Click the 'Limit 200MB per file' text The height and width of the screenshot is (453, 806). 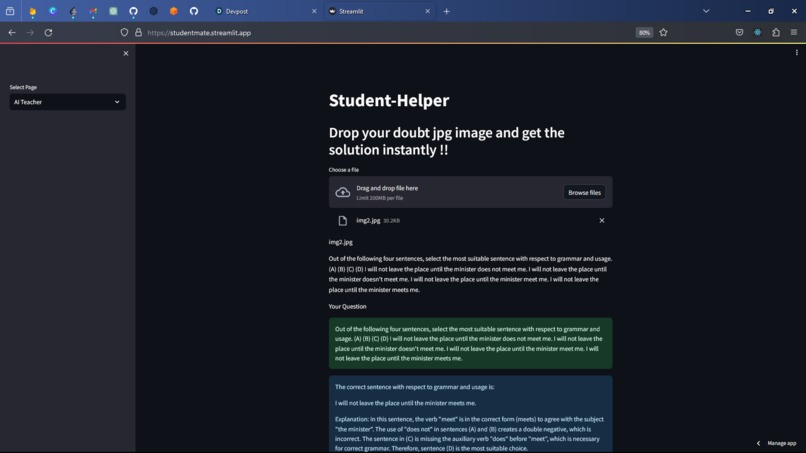click(x=380, y=198)
